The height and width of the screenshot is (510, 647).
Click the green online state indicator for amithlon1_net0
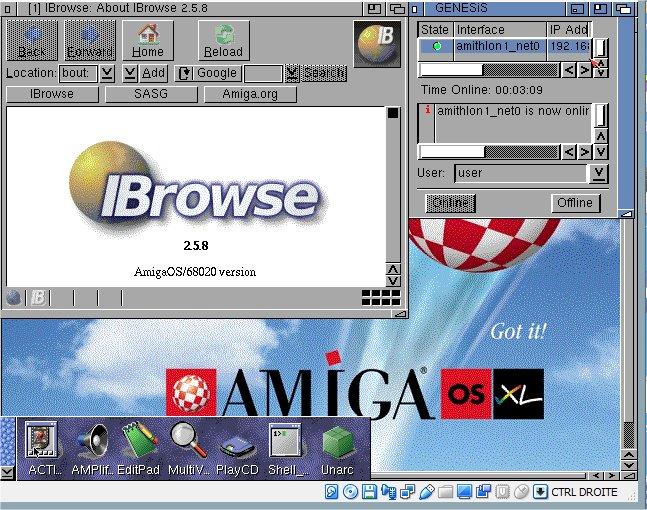click(437, 46)
